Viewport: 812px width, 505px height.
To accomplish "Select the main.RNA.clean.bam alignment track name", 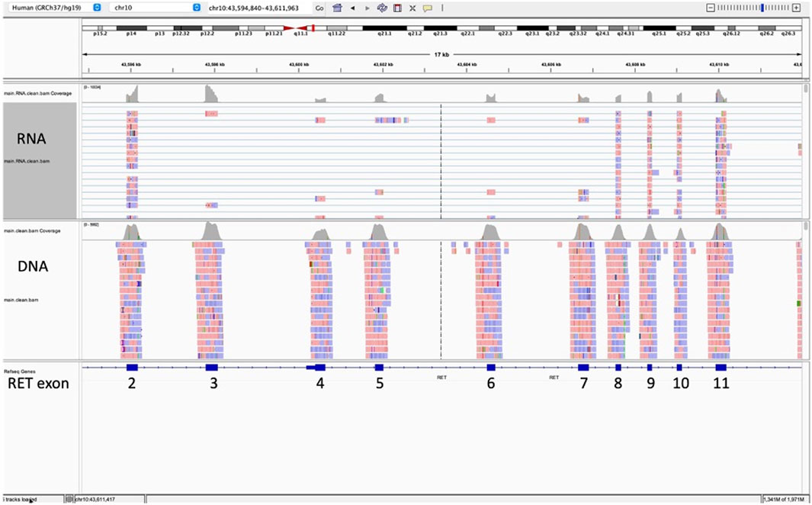I will coord(27,161).
